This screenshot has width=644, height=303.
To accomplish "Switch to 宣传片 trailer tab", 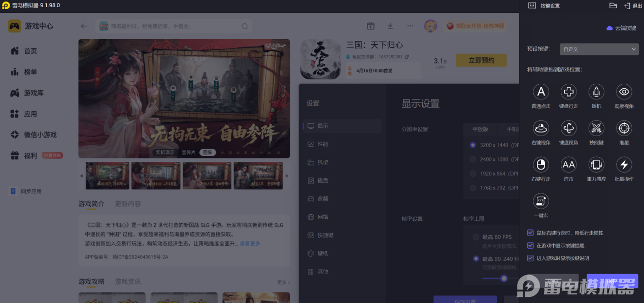I will pos(188,152).
